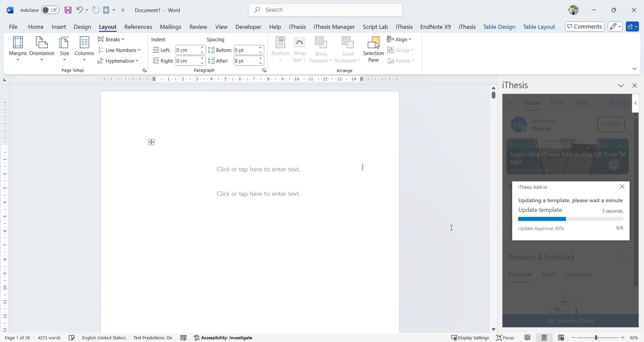Switch to Print Layout view
644x342 pixels.
pos(544,338)
